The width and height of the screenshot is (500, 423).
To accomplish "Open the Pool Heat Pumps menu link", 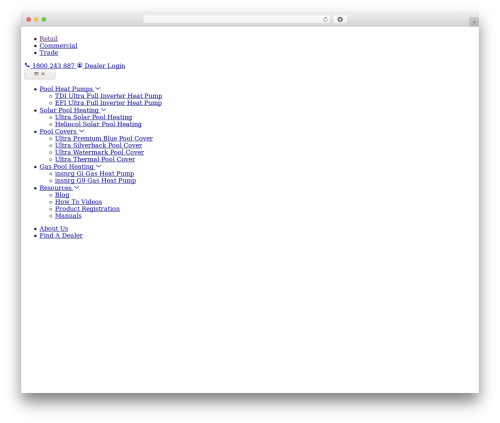I will 66,89.
